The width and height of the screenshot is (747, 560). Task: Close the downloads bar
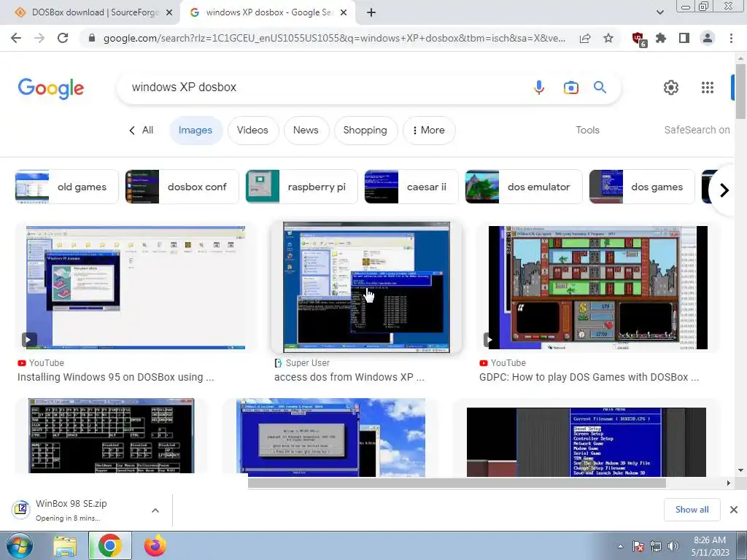(734, 510)
